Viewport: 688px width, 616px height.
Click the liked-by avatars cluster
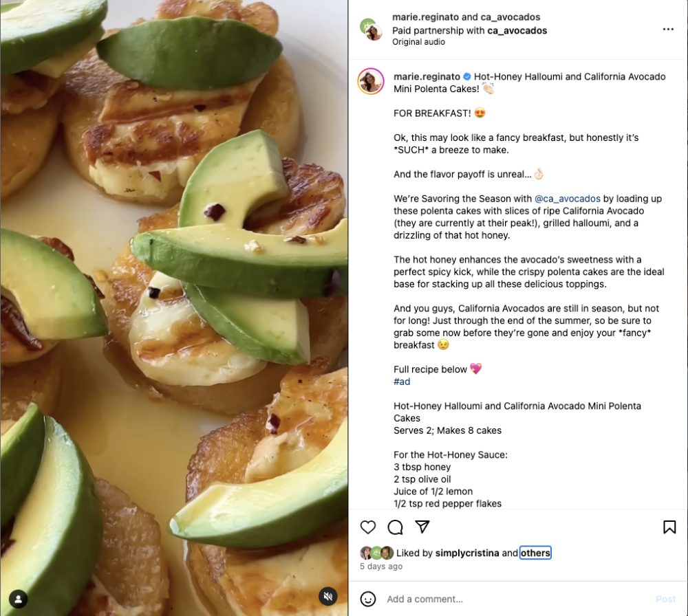point(374,552)
